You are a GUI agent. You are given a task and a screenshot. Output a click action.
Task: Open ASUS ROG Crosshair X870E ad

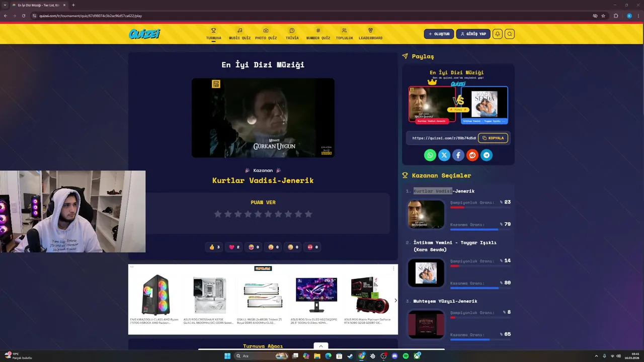pyautogui.click(x=209, y=300)
